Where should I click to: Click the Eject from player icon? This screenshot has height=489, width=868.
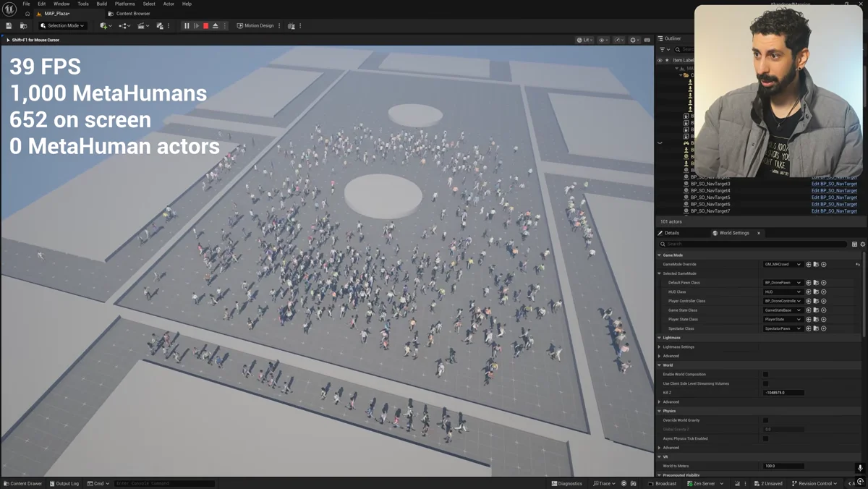[x=216, y=26]
